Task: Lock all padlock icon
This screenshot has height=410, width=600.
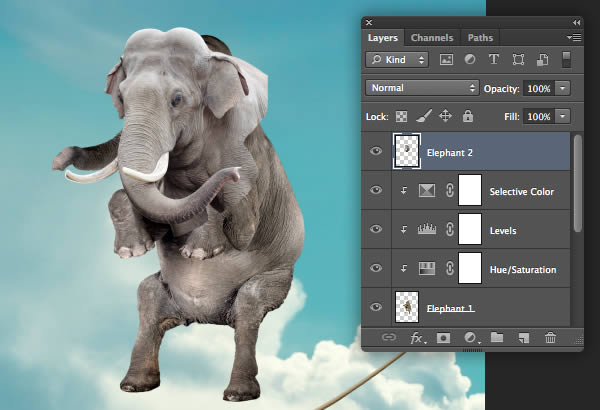Action: [468, 116]
